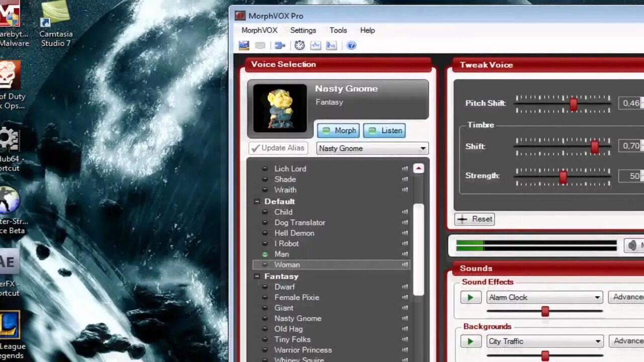The width and height of the screenshot is (644, 362).
Task: Click the speaker mute icon beside the level meter
Action: 633,245
